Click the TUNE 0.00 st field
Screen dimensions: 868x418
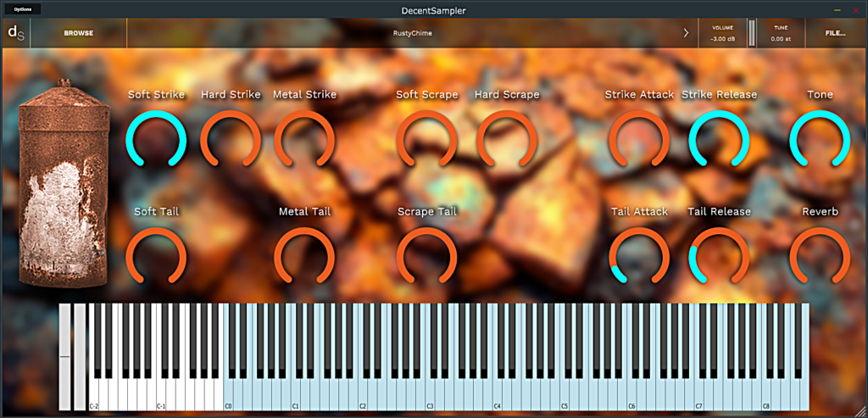click(x=781, y=33)
